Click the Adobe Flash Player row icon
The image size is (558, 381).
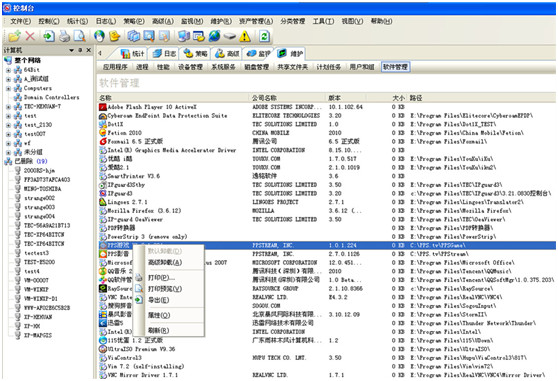coord(102,107)
